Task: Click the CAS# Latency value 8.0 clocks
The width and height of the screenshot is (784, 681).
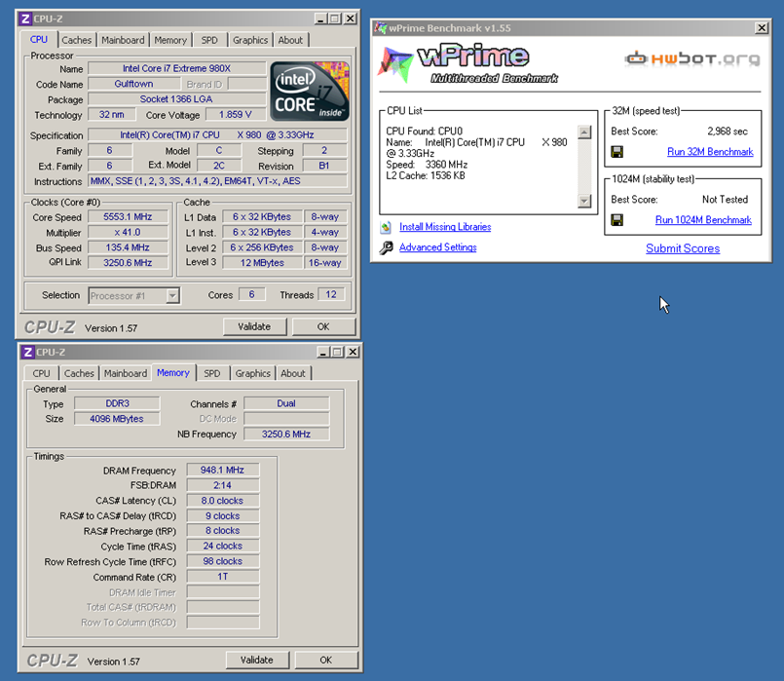Action: (x=222, y=501)
